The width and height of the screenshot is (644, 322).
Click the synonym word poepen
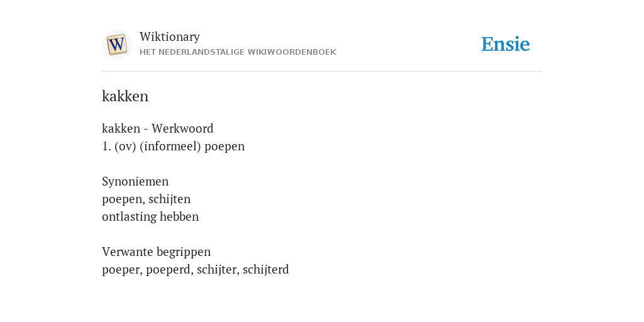click(123, 199)
